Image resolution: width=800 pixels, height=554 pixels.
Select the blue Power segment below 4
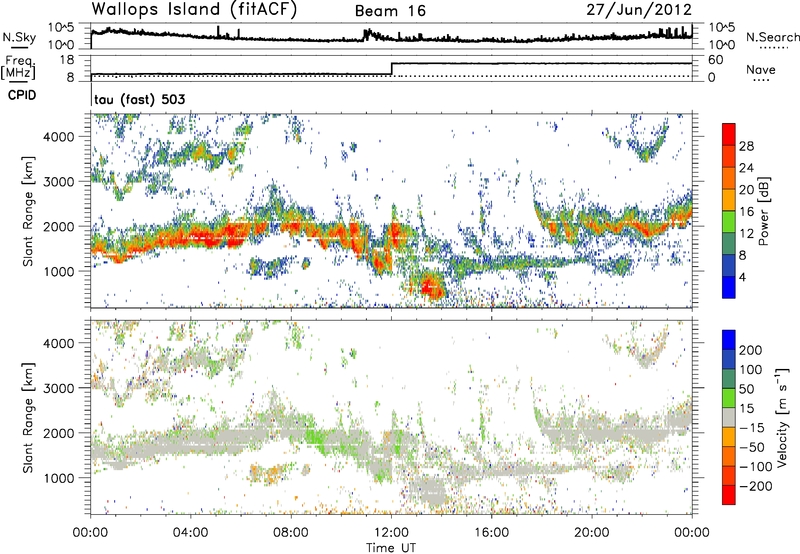pyautogui.click(x=729, y=287)
